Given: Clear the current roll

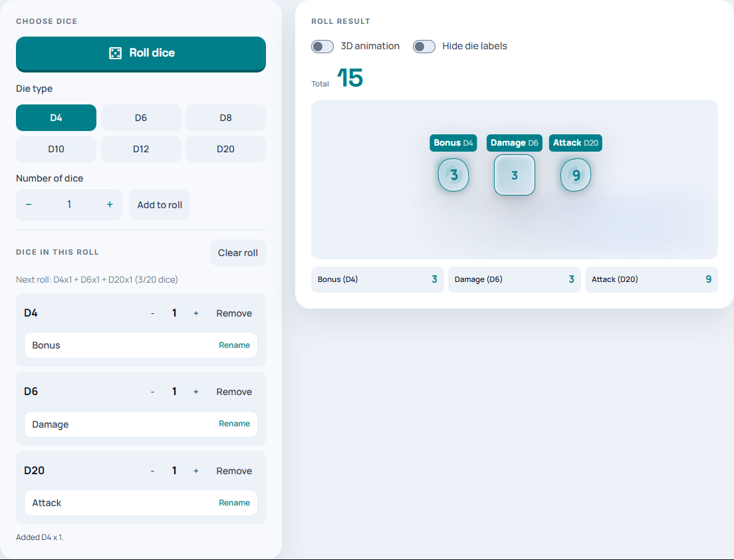Looking at the screenshot, I should coord(238,253).
